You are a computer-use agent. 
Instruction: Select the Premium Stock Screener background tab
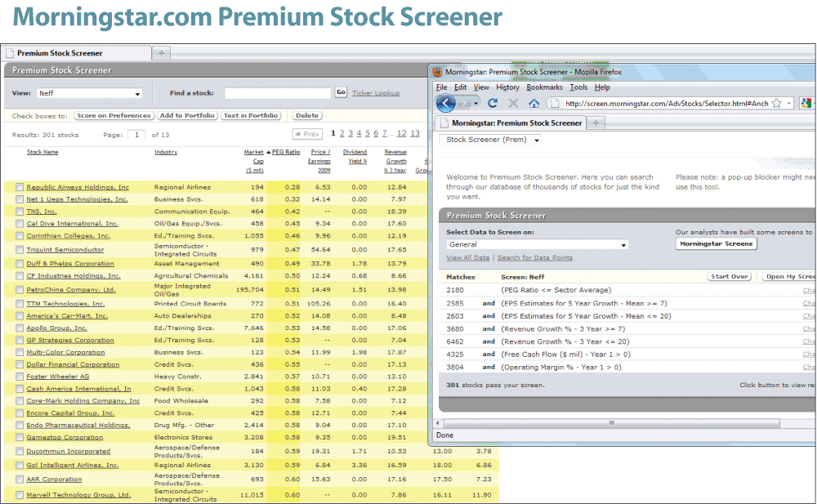pyautogui.click(x=76, y=53)
